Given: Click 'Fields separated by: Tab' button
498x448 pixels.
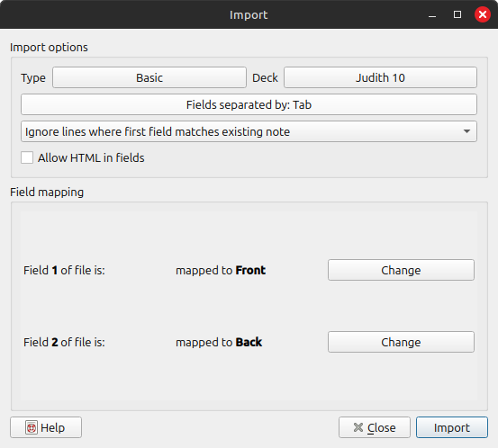Looking at the screenshot, I should tap(249, 104).
